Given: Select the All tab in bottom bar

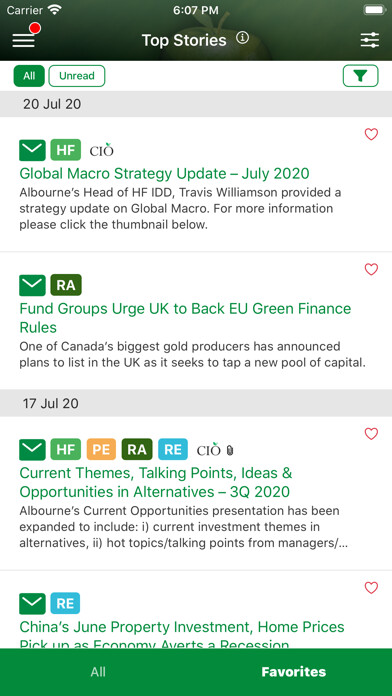Looking at the screenshot, I should click(98, 672).
